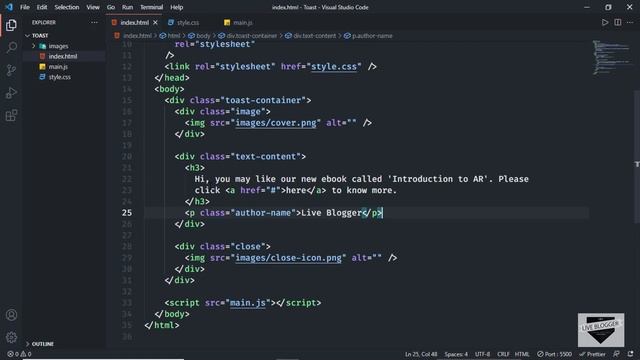The image size is (640, 360).
Task: Open the File menu
Action: coord(24,7)
